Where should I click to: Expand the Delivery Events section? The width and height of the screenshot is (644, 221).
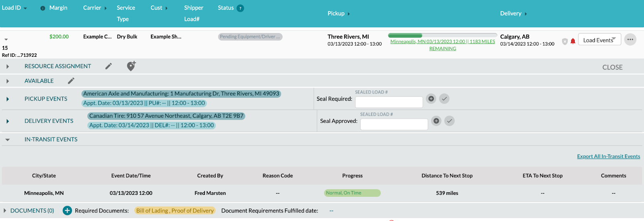tap(8, 121)
